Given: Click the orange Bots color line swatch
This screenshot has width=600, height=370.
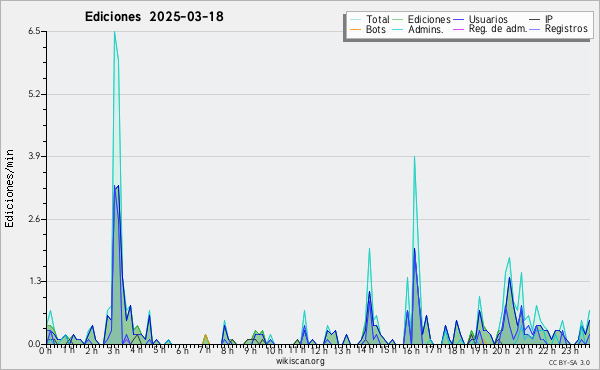Looking at the screenshot, I should point(355,29).
